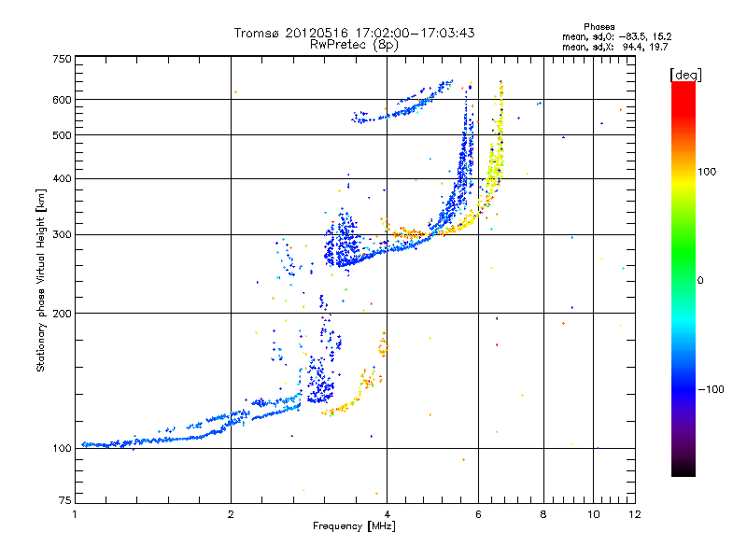Click the "[deg]" colorbar label
The image size is (747, 560).
(x=685, y=75)
